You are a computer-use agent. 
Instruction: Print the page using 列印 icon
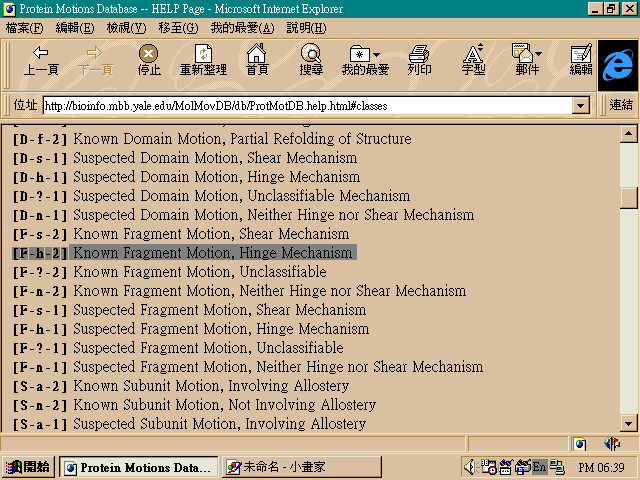(x=419, y=60)
